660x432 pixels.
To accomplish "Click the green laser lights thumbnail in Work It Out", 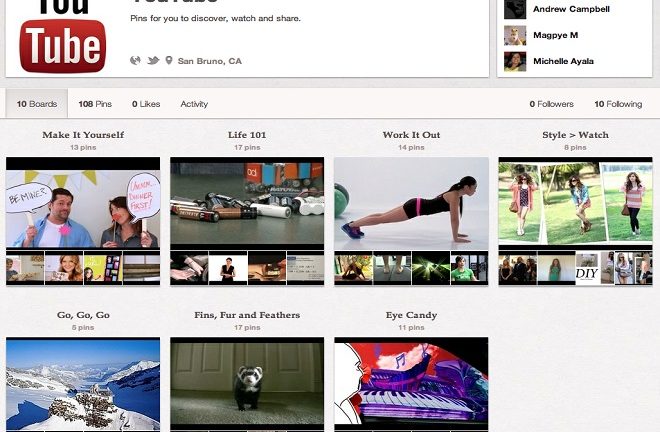I will point(431,269).
